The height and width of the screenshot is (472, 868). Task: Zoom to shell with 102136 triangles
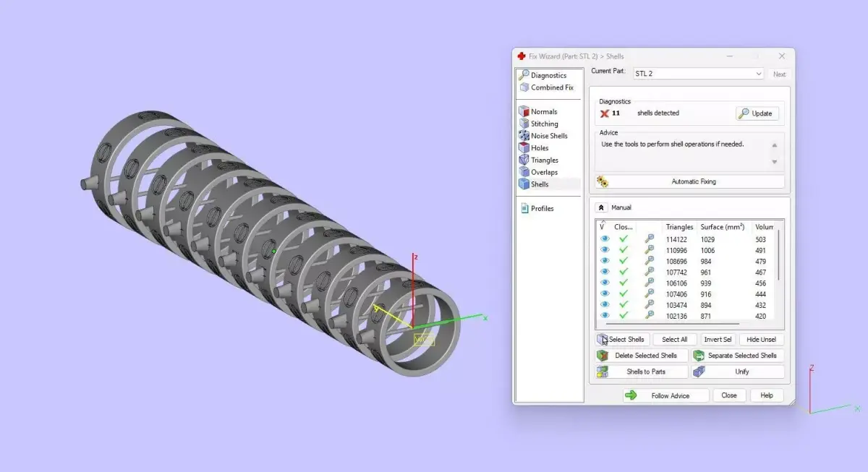coord(650,316)
